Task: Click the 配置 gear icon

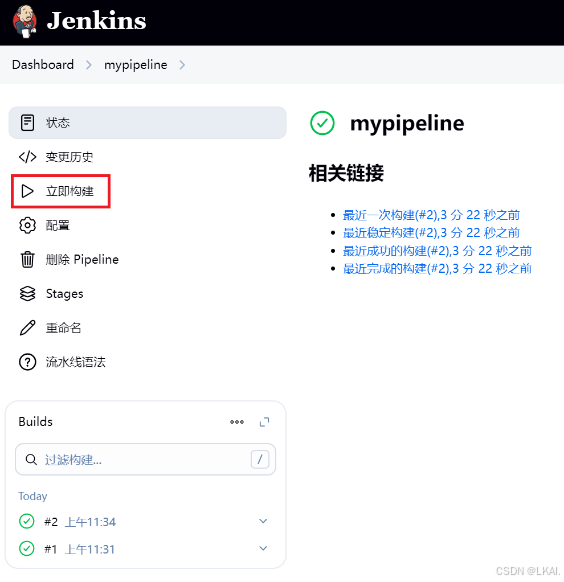Action: [x=27, y=225]
